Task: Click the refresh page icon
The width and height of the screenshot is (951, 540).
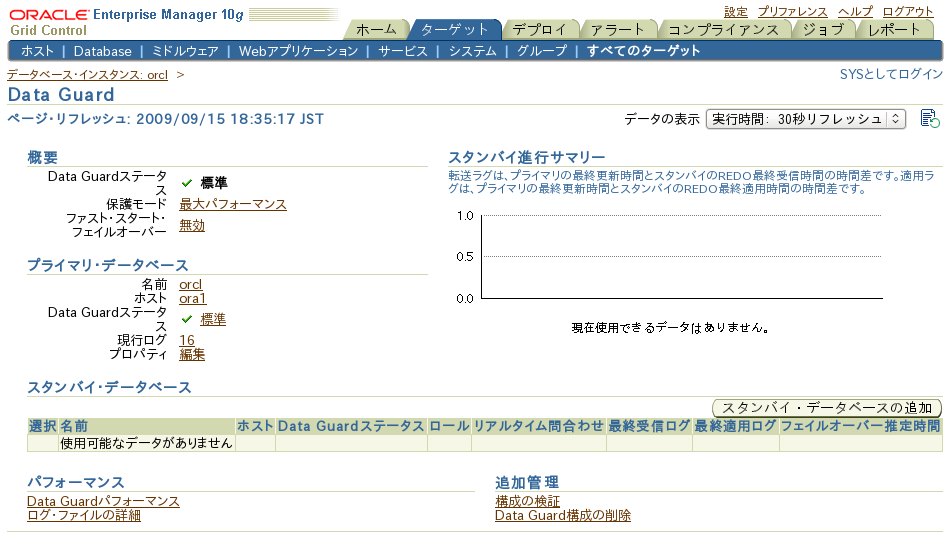Action: point(929,118)
